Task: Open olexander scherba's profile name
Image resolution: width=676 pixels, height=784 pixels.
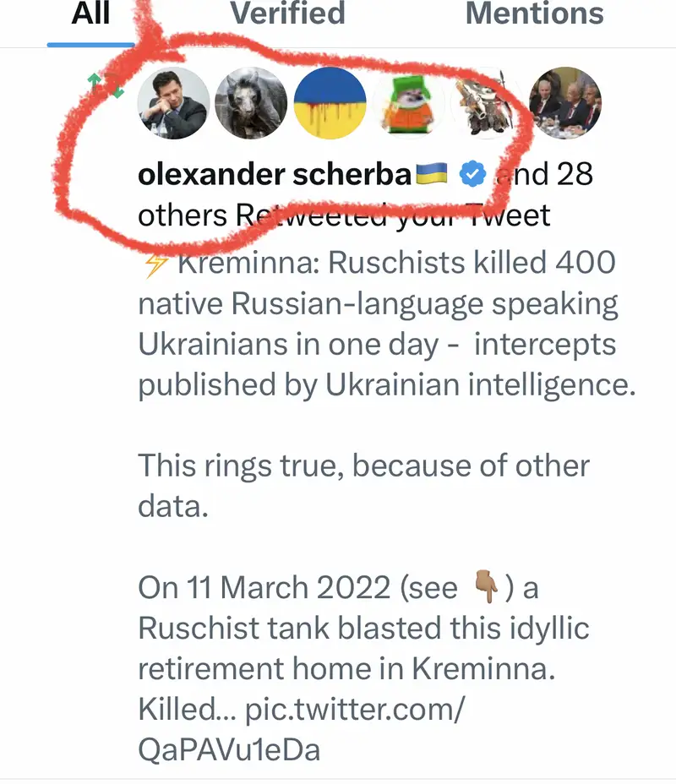Action: [275, 175]
